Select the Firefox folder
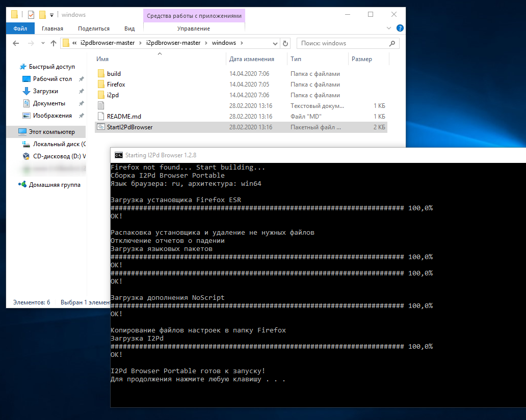526x420 pixels. point(116,85)
